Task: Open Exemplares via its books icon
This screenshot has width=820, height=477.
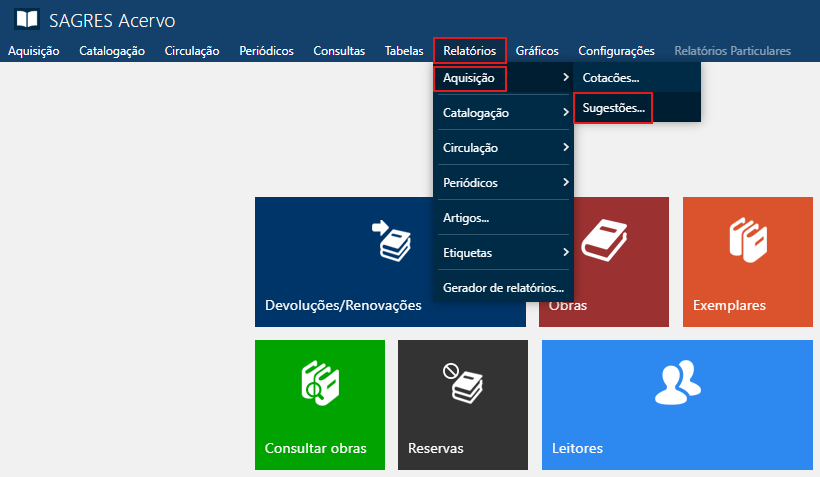Action: coord(748,240)
